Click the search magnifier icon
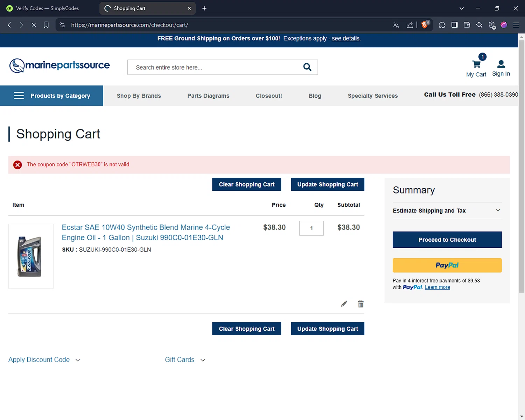Screen dimensions: 525x420 pyautogui.click(x=307, y=67)
